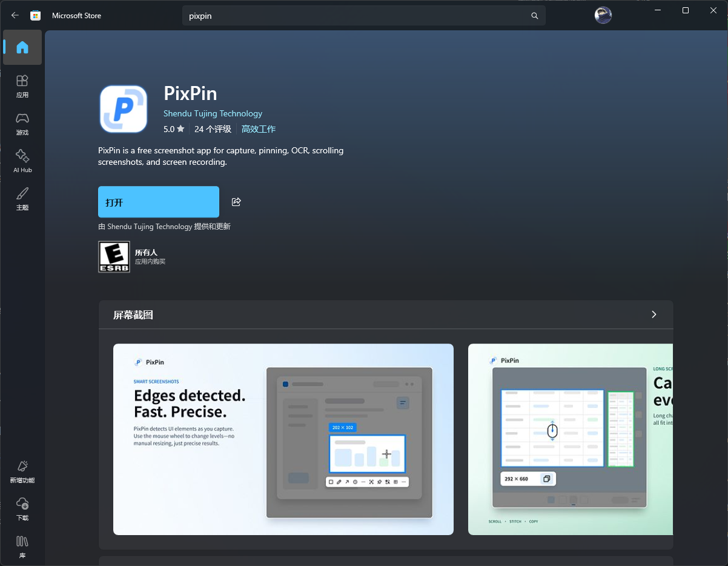Click the 所有人 rating text

click(x=146, y=252)
